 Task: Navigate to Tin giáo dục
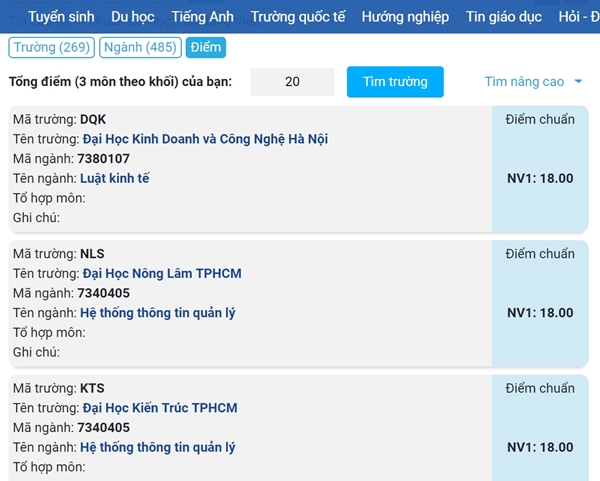tap(503, 17)
